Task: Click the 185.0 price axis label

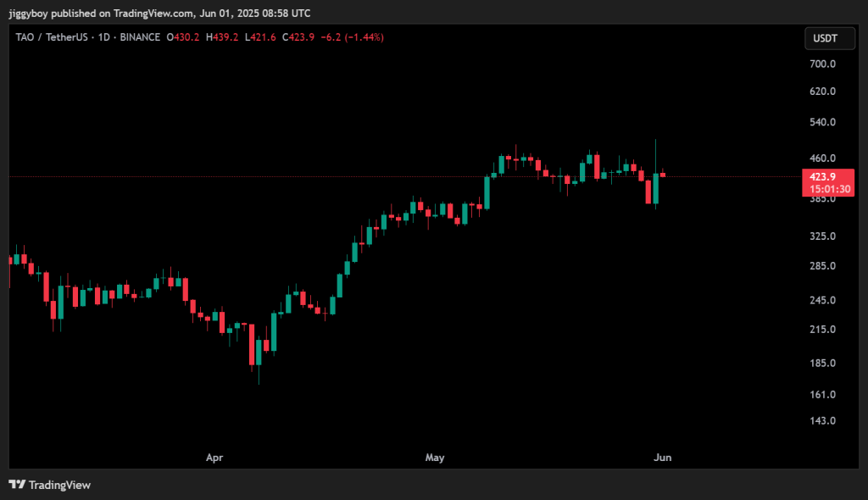Action: (x=822, y=364)
